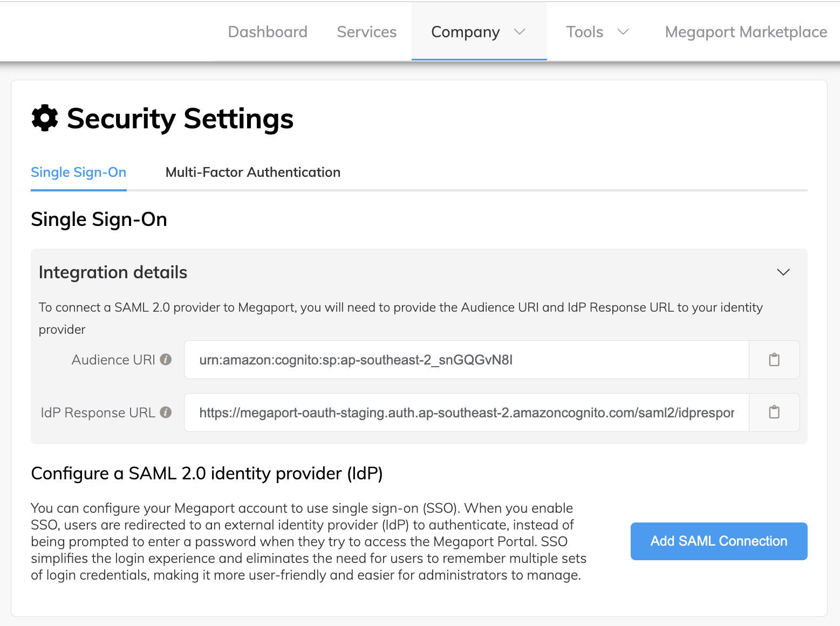Open the Services page

367,32
